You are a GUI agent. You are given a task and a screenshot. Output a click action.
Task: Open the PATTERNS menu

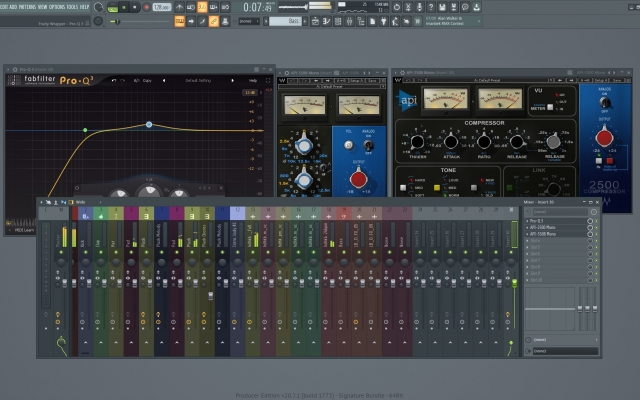27,7
